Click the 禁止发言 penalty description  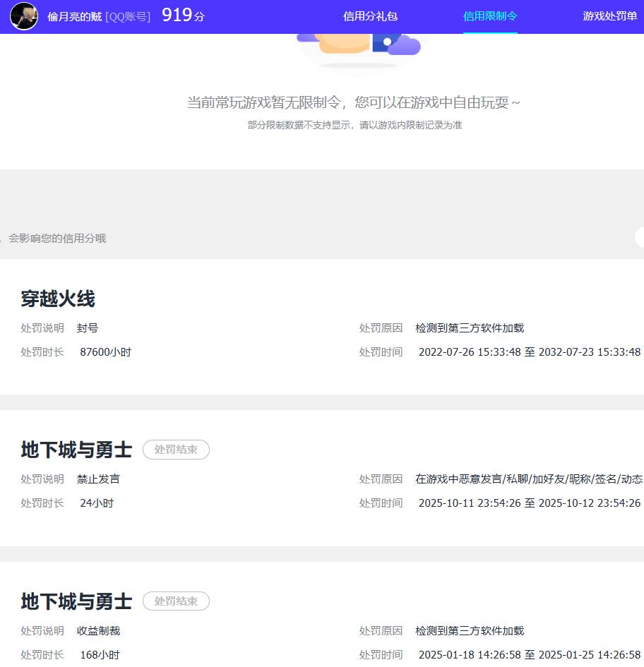[x=98, y=479]
